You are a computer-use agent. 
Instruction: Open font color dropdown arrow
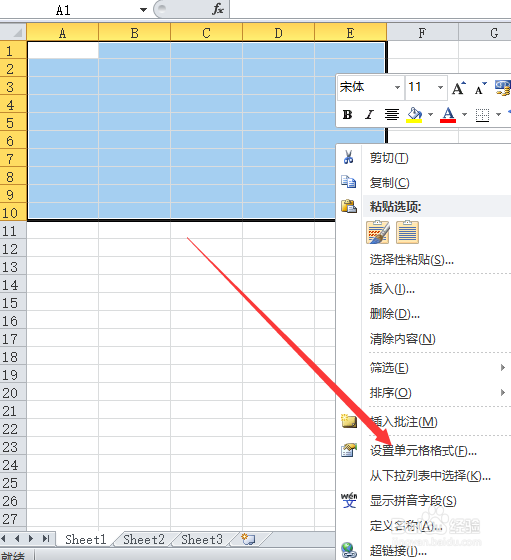coord(464,115)
